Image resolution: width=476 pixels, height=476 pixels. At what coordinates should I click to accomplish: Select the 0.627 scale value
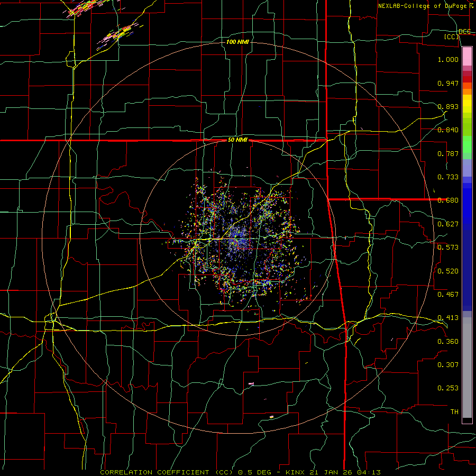[448, 224]
